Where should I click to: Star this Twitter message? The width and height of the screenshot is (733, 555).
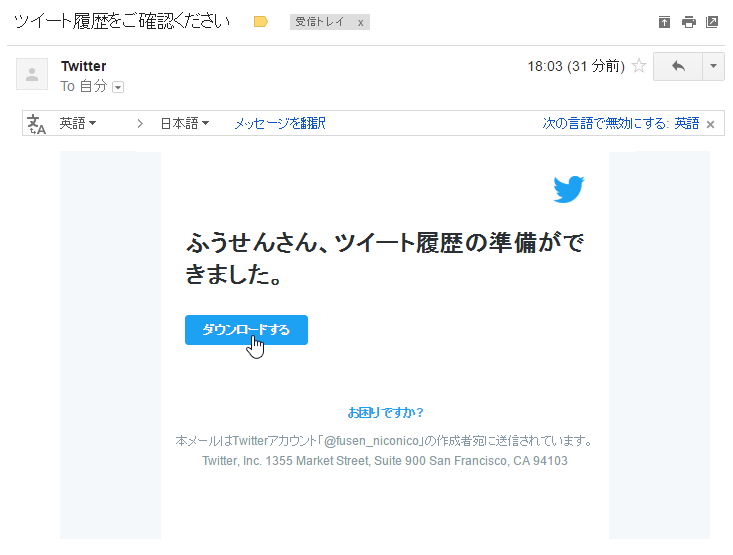639,66
